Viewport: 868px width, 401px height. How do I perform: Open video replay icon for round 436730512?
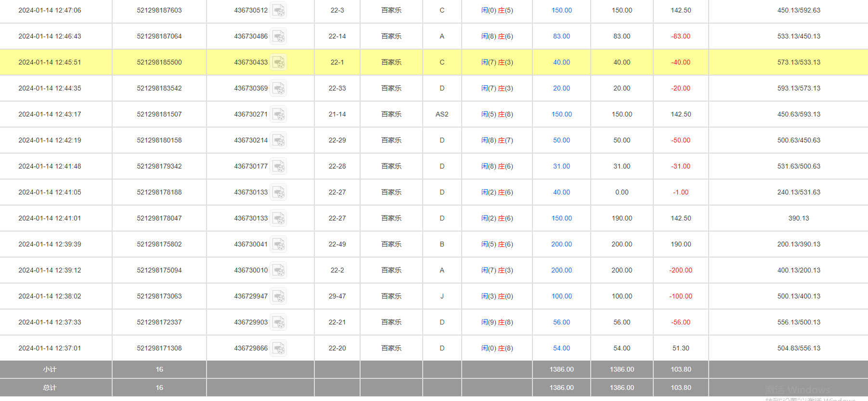[x=278, y=11]
